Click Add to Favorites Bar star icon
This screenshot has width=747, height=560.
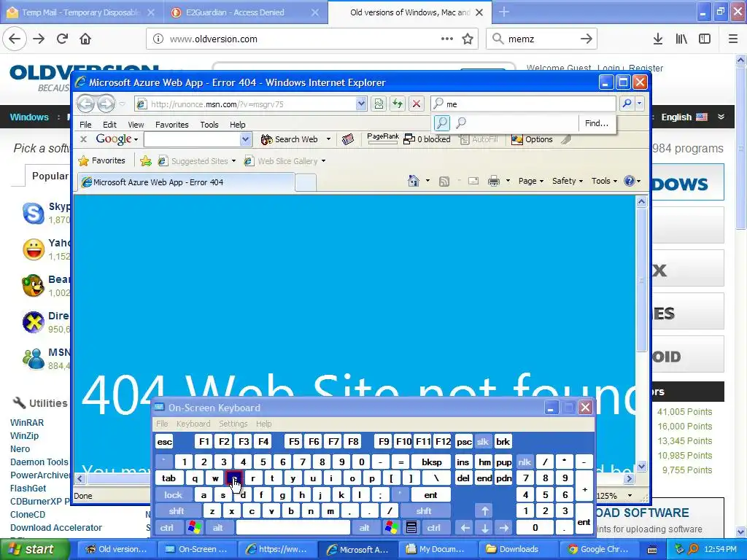click(146, 161)
